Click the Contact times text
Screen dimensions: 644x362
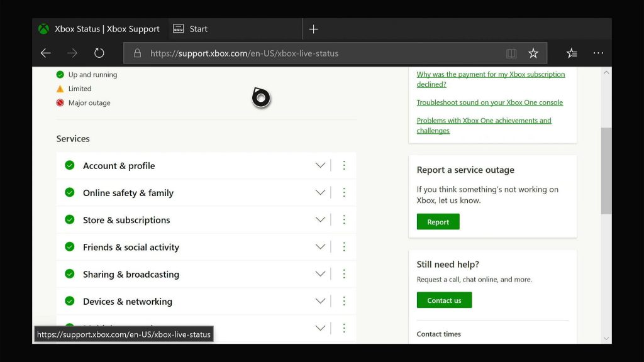[x=438, y=334]
